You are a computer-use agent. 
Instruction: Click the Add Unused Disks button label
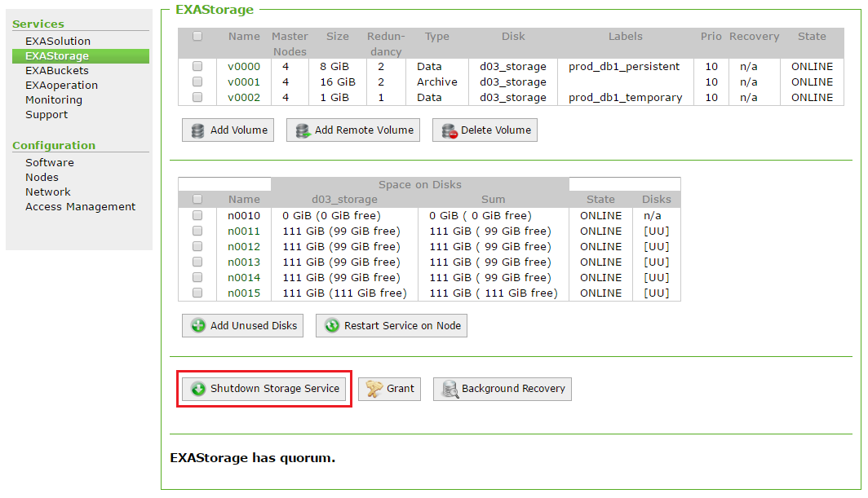point(254,326)
